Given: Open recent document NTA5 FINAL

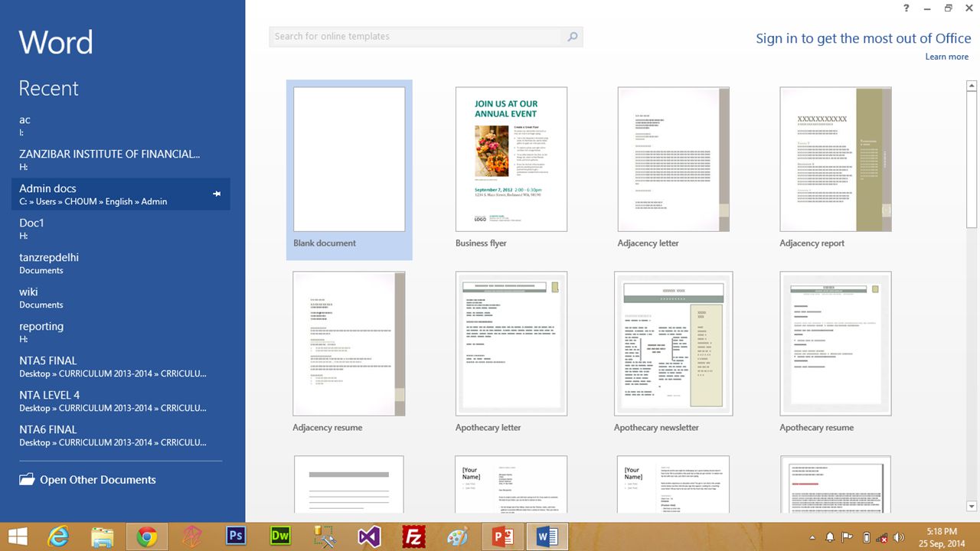Looking at the screenshot, I should coord(121,367).
